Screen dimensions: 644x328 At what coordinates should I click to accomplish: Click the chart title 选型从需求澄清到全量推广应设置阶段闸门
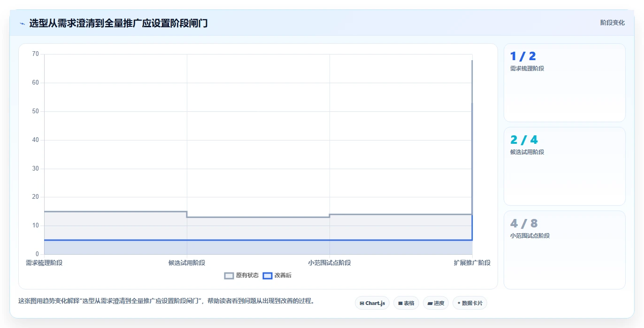[118, 23]
